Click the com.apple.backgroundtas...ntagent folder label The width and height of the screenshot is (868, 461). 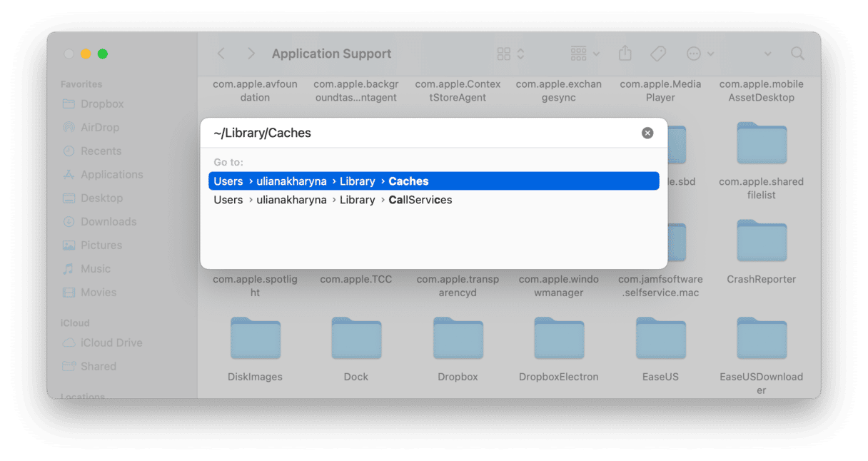click(356, 91)
